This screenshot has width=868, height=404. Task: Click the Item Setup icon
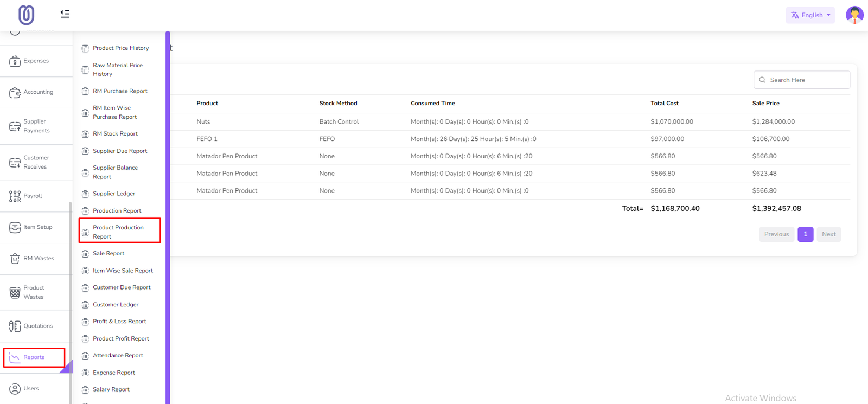15,228
